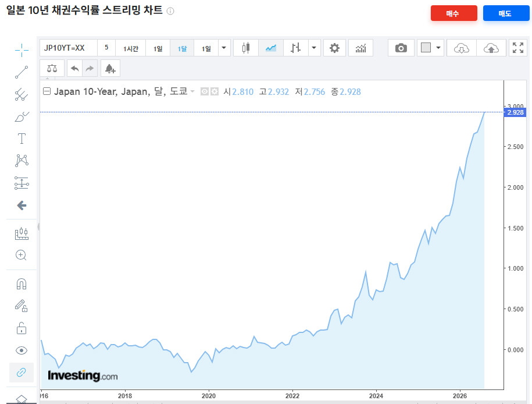Activate the zoom in tool
This screenshot has height=404, width=532.
[x=21, y=255]
